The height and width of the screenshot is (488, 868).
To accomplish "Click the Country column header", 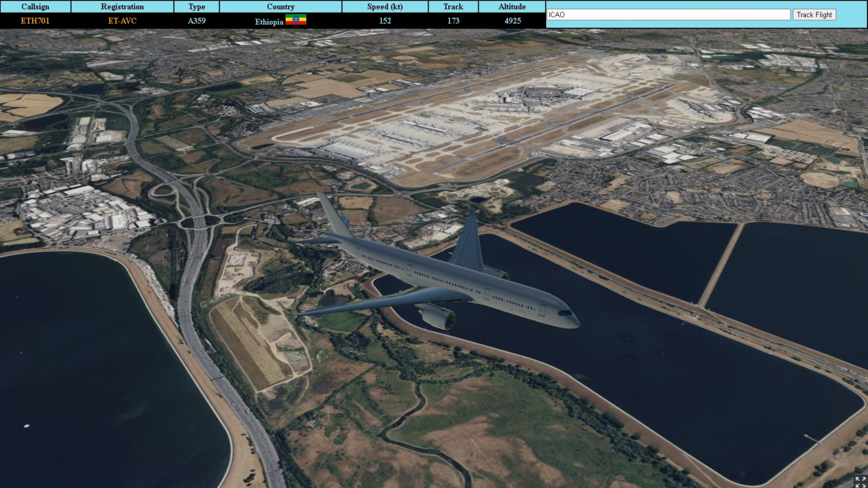I will coord(280,6).
